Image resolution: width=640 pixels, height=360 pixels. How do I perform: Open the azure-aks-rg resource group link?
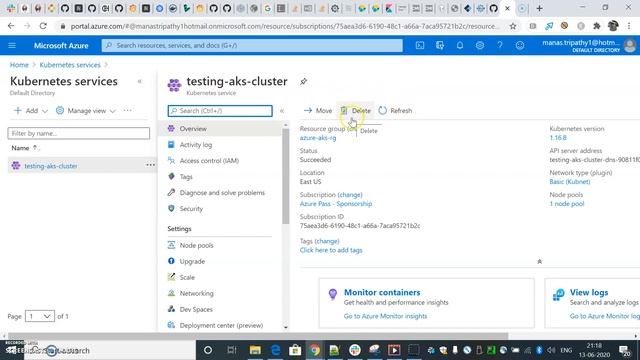tap(318, 138)
